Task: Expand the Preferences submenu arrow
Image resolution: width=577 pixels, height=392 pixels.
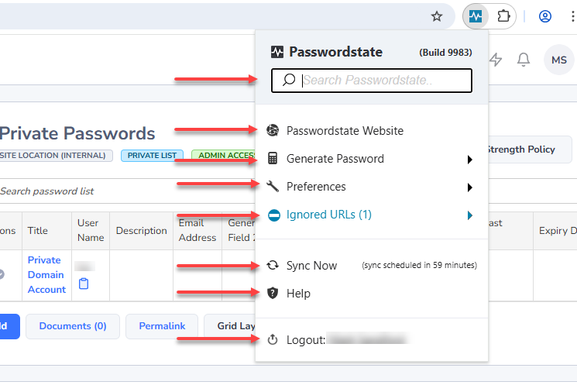Action: click(x=469, y=187)
